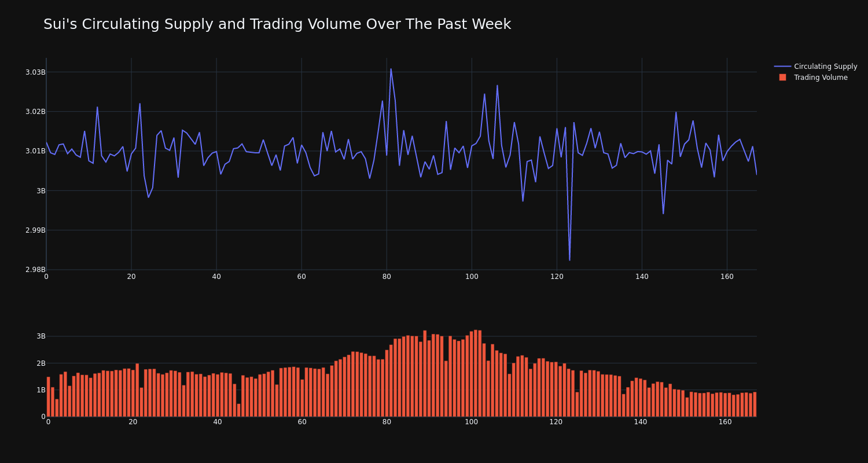The image size is (868, 463).
Task: Click the last volume bar on the right
Action: tap(755, 405)
